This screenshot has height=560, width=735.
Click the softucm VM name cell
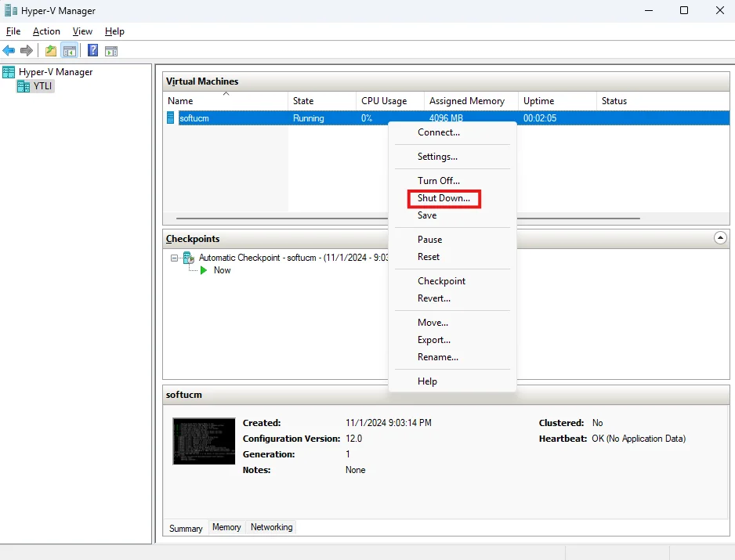pyautogui.click(x=194, y=118)
